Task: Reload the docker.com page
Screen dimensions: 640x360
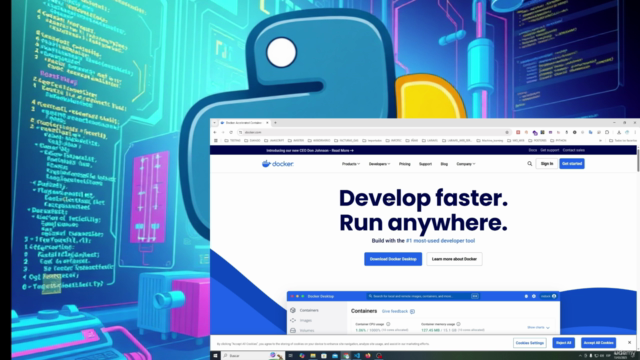Action: pyautogui.click(x=231, y=132)
